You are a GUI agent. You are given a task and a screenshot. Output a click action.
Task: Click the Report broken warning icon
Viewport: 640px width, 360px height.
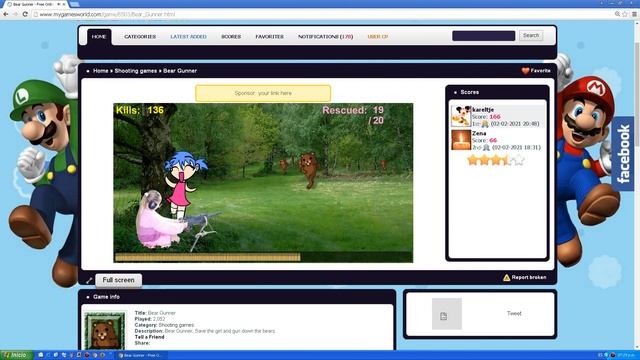(507, 278)
